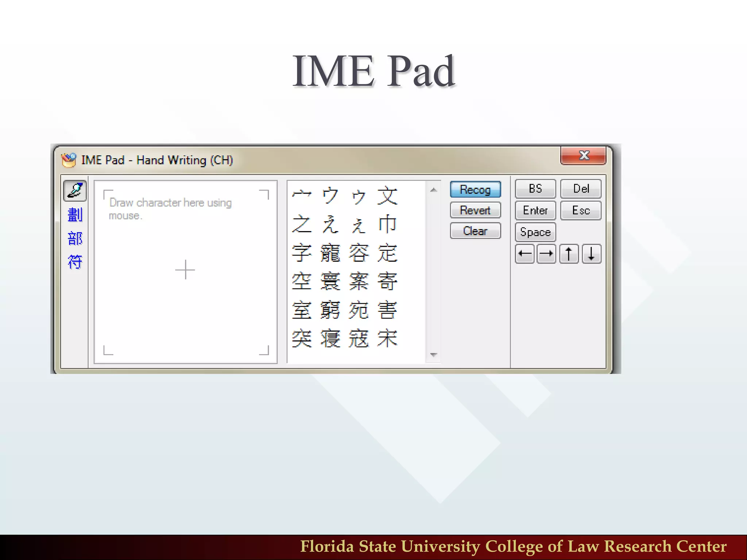Open symbol mode 符 icon
The image size is (747, 560).
(x=75, y=262)
